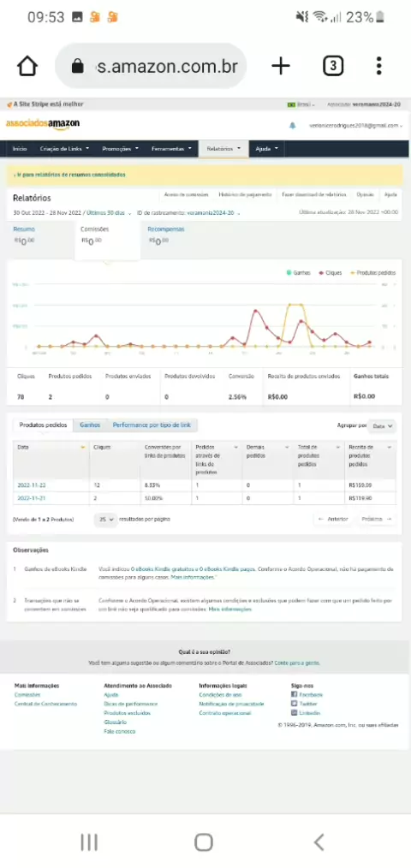Follow link to consolidated summary reports
411x868 pixels.
point(70,175)
